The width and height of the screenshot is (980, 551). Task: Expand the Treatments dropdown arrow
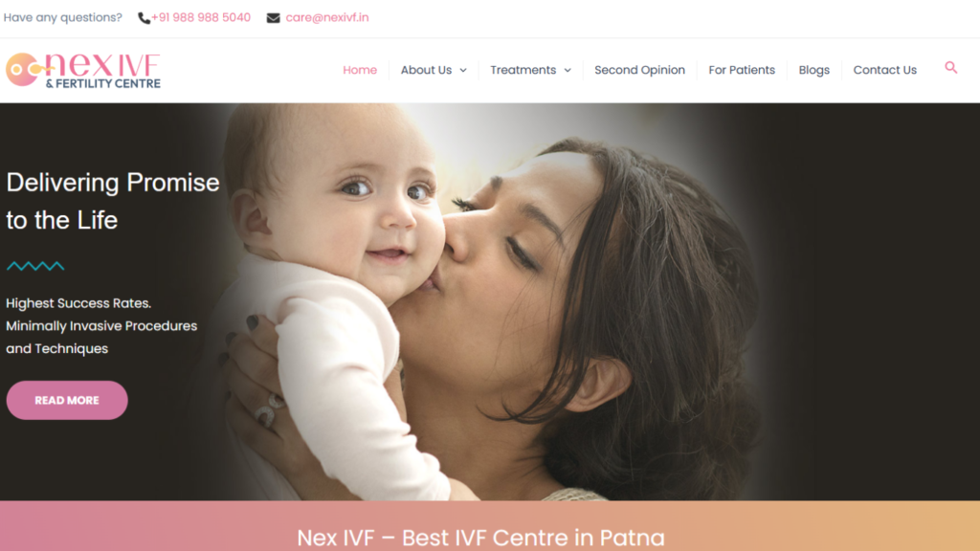[x=568, y=71]
